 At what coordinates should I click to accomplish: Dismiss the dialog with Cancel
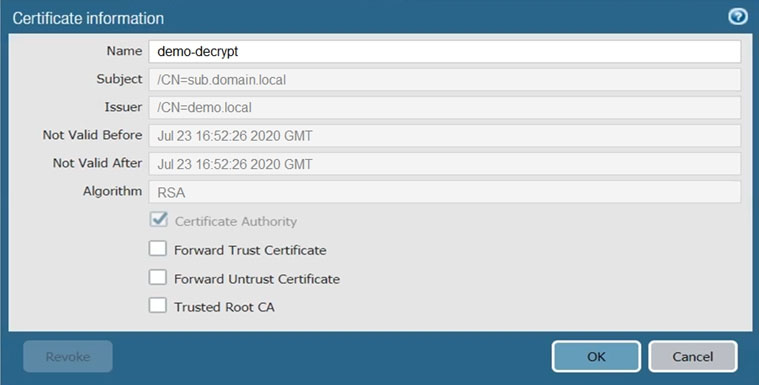coord(693,356)
